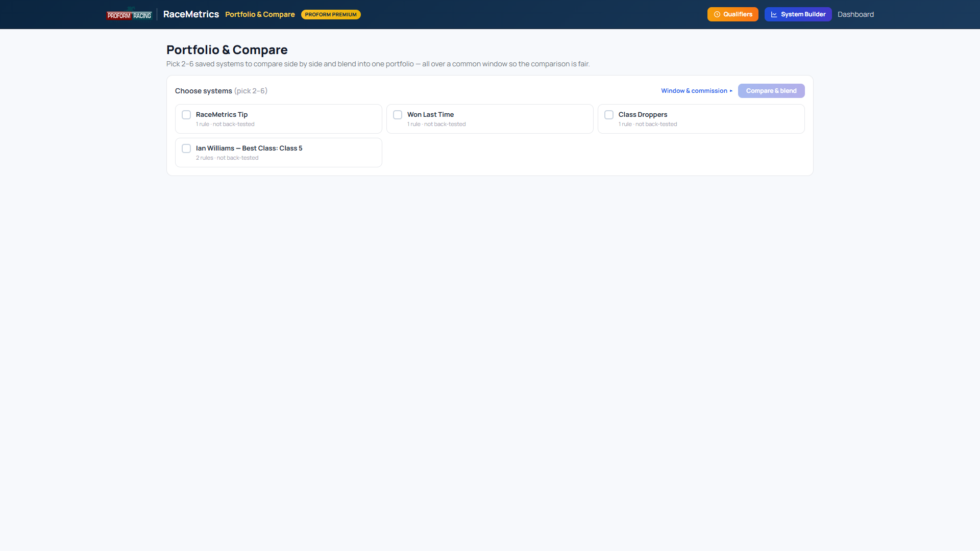Click Portfolio & Compare label in header
The width and height of the screenshot is (980, 551).
[x=260, y=14]
